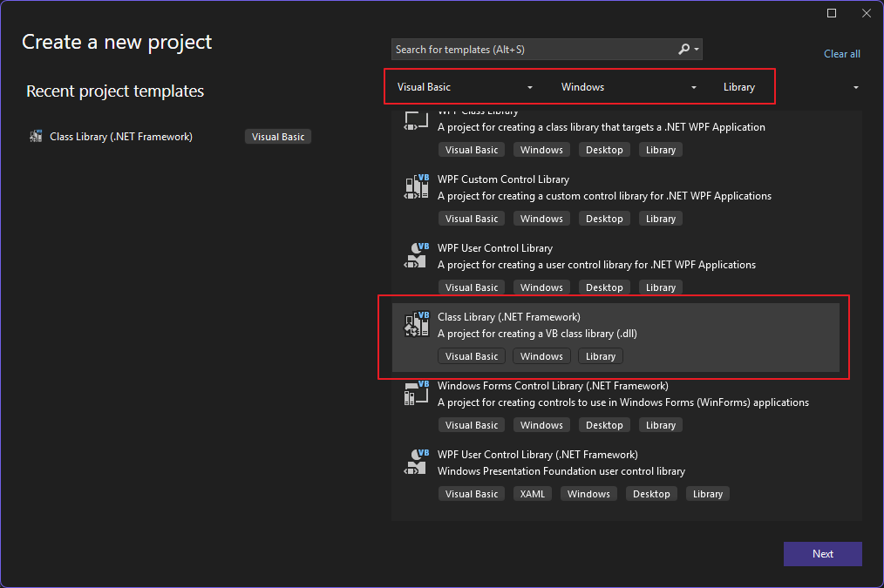Click the WPF Custom Control Library template icon
The width and height of the screenshot is (884, 588).
[x=417, y=186]
